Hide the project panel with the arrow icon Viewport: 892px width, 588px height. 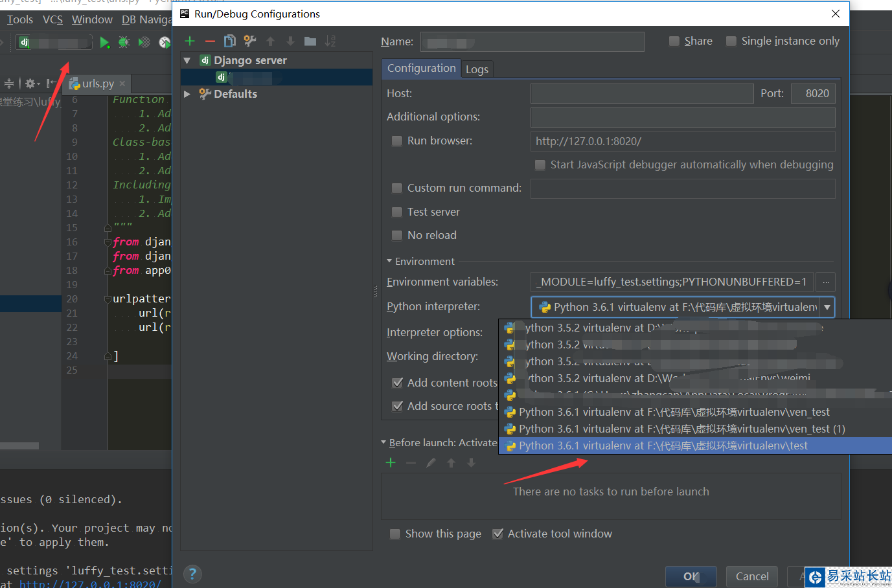51,84
